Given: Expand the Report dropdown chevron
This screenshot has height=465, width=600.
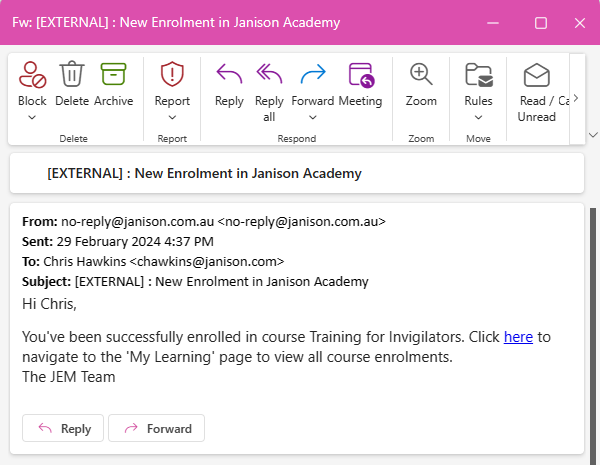Looking at the screenshot, I should coord(172,117).
